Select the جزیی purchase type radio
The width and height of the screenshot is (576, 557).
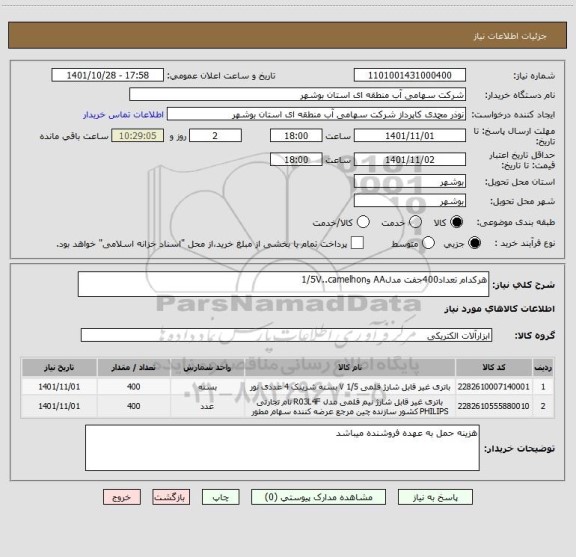(475, 243)
